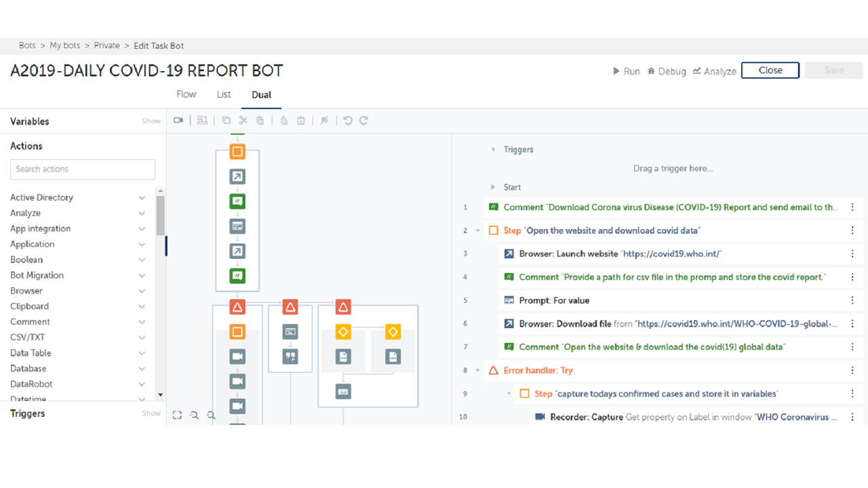868x488 pixels.
Task: Click the trash delete icon in toolbar
Action: point(260,121)
